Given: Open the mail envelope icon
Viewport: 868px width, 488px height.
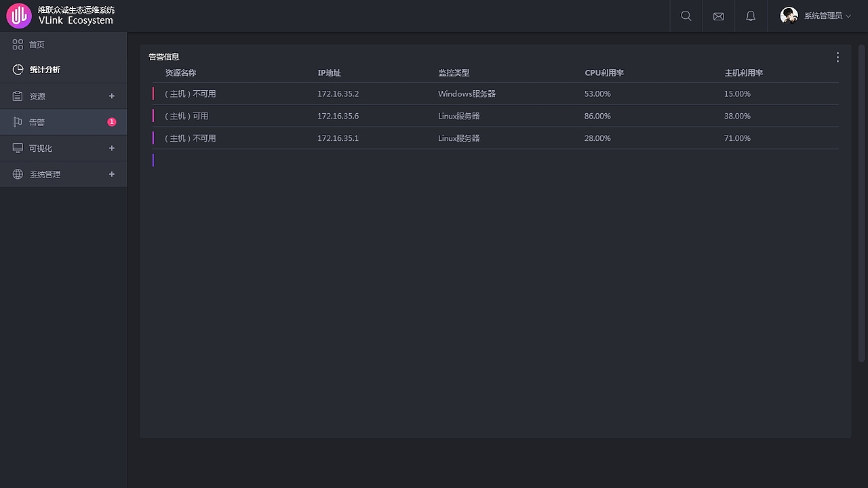Looking at the screenshot, I should (719, 16).
